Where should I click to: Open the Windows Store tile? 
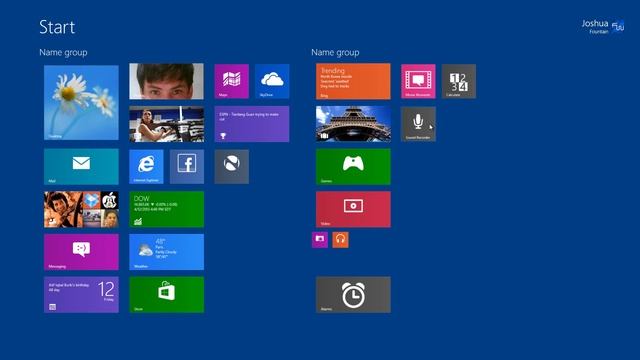coord(167,295)
